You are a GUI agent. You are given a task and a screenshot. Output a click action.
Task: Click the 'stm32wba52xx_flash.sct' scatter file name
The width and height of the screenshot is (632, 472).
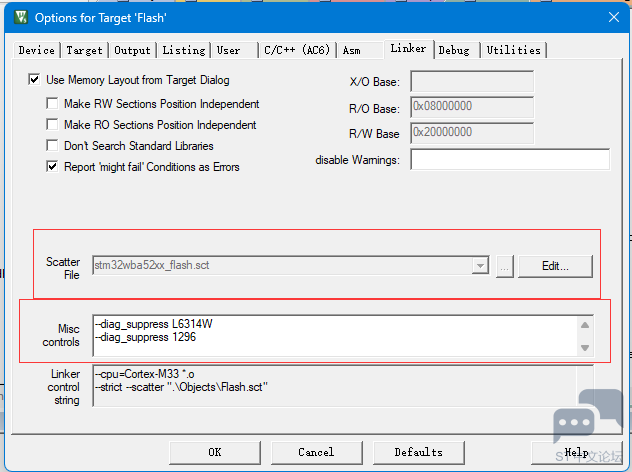point(152,265)
